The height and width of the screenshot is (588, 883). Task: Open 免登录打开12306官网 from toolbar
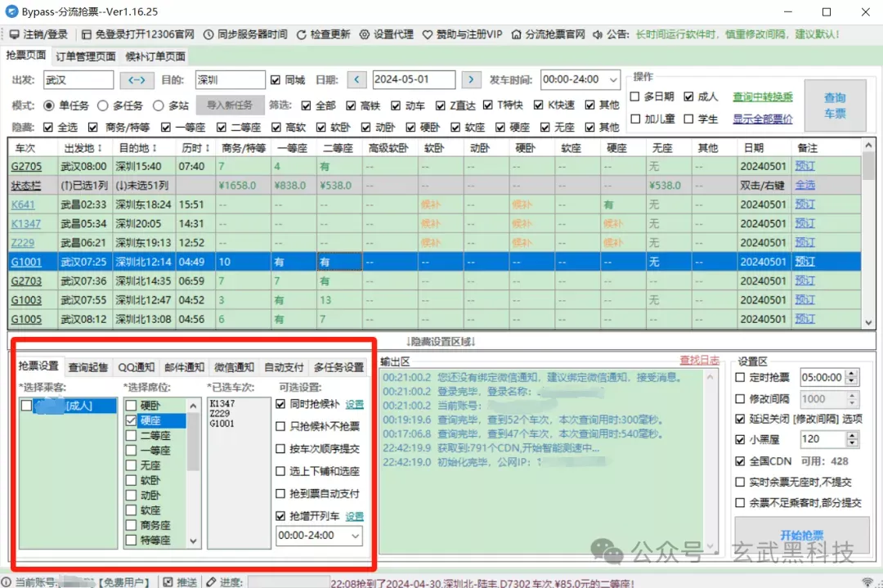click(x=86, y=34)
